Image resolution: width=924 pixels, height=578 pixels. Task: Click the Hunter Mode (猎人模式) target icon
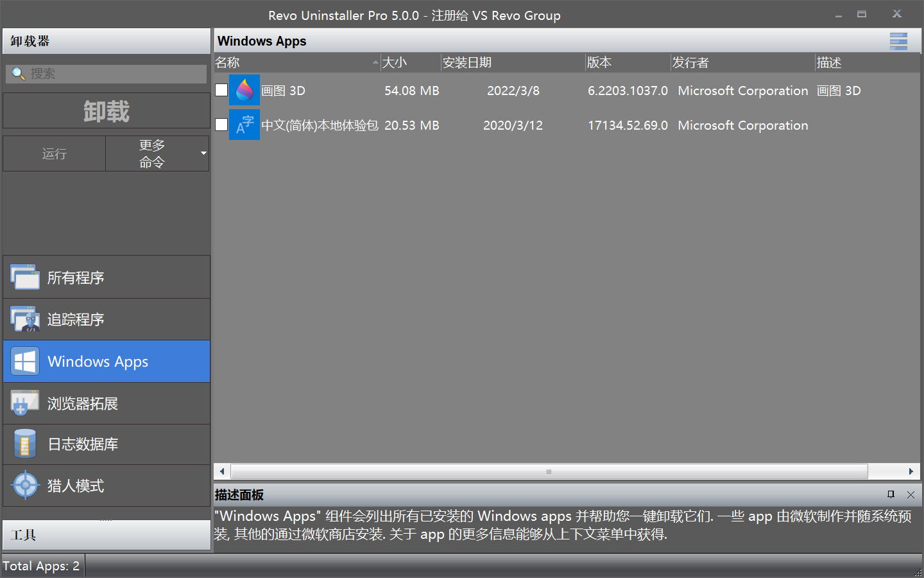[x=26, y=486]
